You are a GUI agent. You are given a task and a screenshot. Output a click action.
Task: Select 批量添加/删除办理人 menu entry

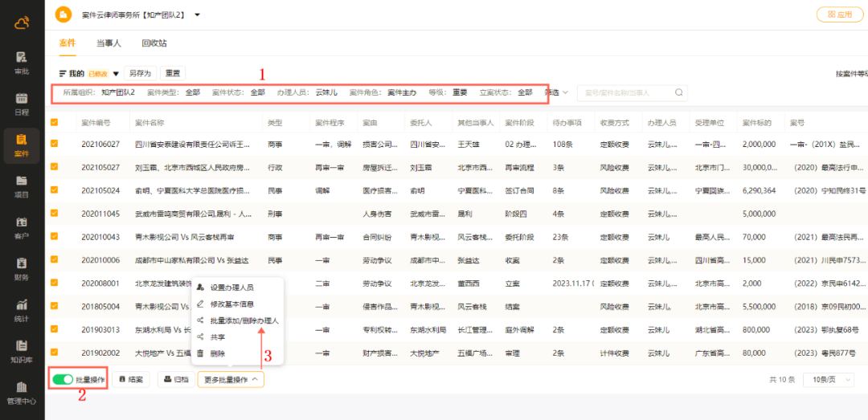click(x=244, y=320)
